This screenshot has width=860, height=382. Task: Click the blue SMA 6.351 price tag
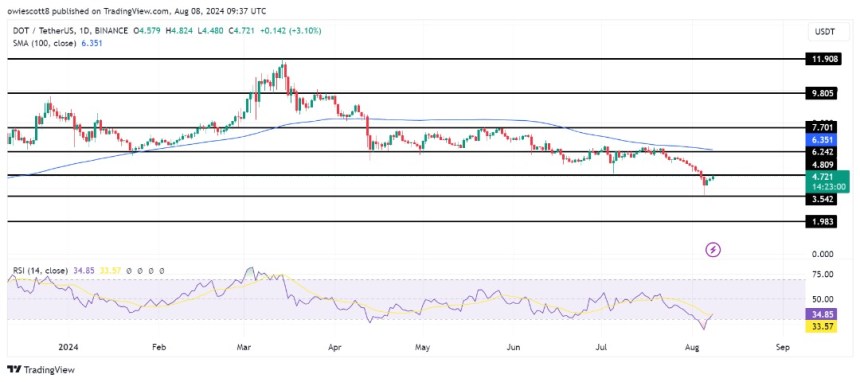[822, 140]
